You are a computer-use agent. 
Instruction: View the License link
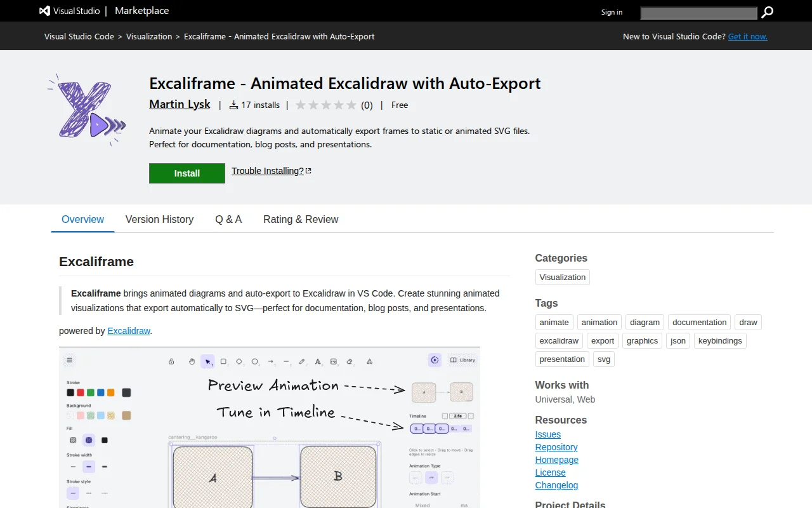pyautogui.click(x=551, y=472)
